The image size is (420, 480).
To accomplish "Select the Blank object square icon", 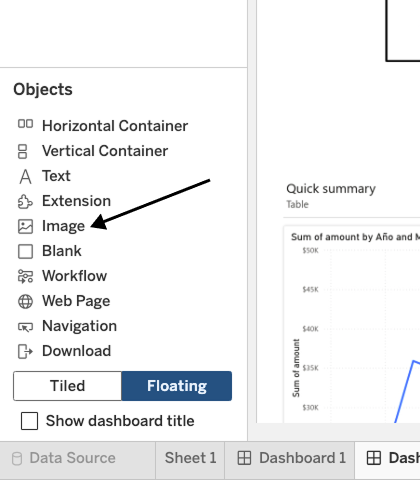I will (25, 252).
